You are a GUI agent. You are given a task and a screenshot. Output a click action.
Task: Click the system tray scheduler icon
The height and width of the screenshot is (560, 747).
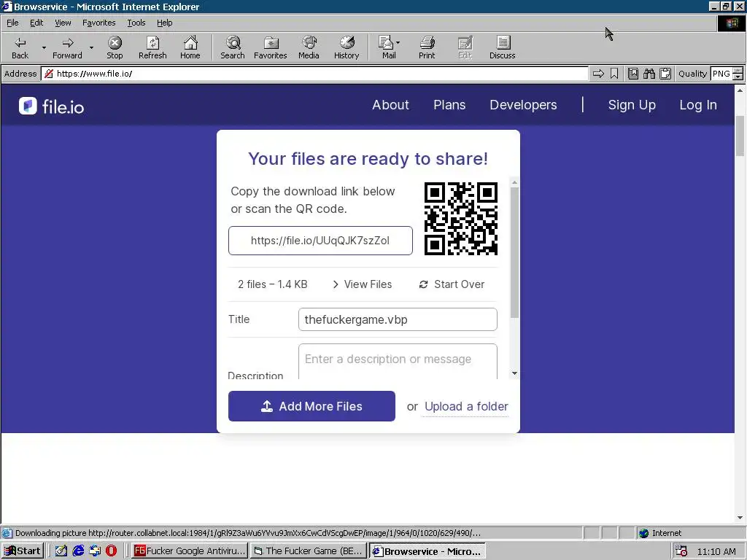pyautogui.click(x=681, y=551)
